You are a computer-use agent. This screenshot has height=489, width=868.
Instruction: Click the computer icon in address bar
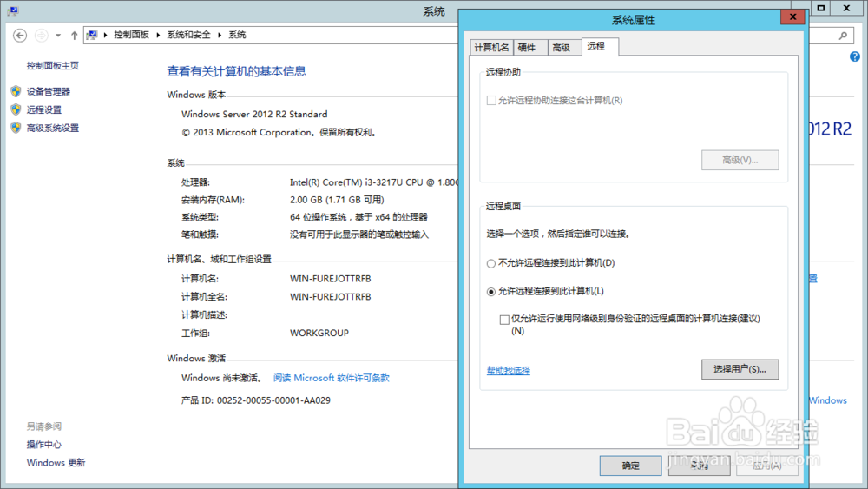pos(93,35)
